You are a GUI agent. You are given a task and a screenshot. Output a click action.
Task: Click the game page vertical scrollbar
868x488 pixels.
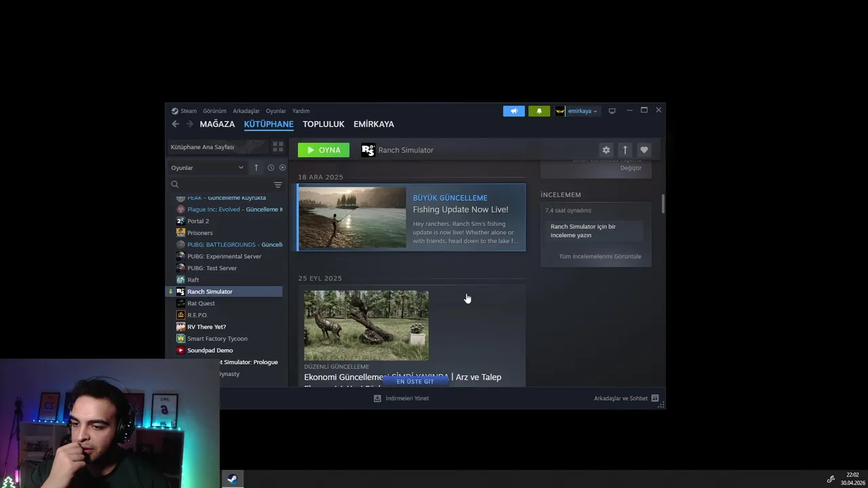(663, 203)
